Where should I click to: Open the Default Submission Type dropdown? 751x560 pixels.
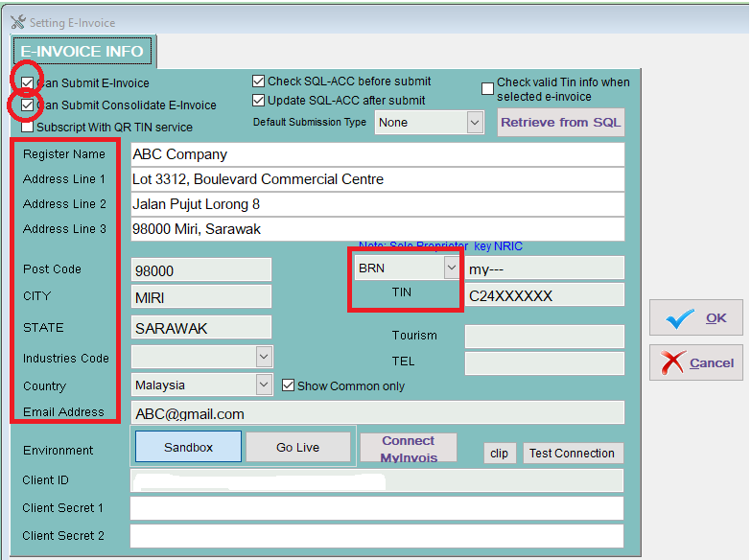(x=474, y=123)
